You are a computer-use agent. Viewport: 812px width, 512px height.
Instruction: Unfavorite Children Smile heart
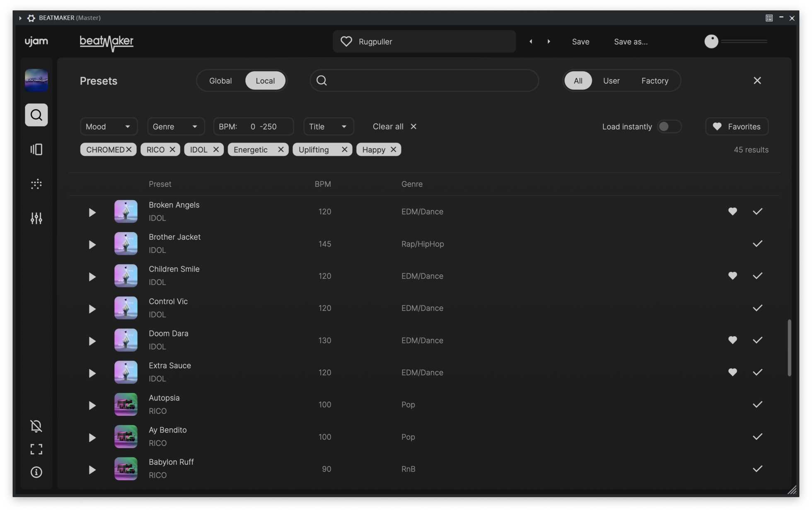pos(732,275)
